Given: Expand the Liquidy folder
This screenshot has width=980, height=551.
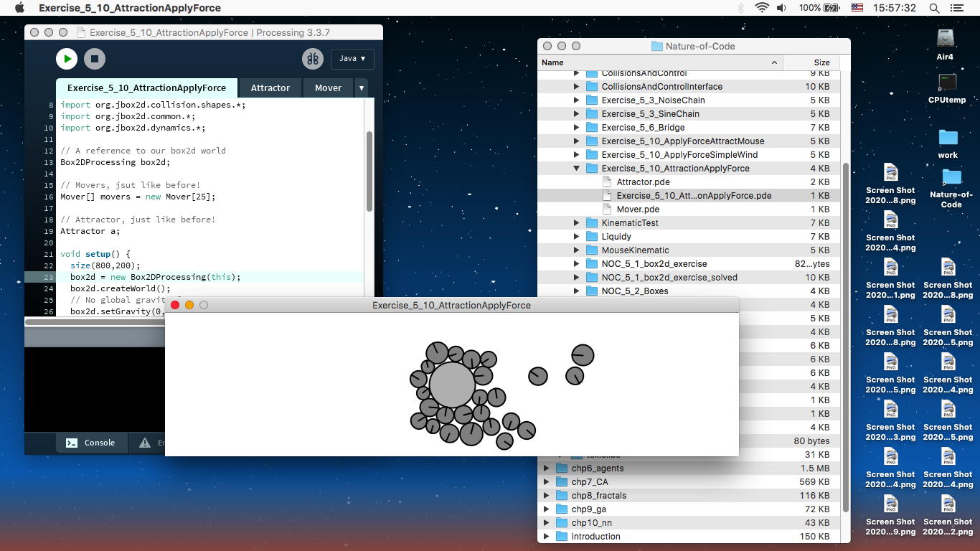Looking at the screenshot, I should [x=576, y=237].
